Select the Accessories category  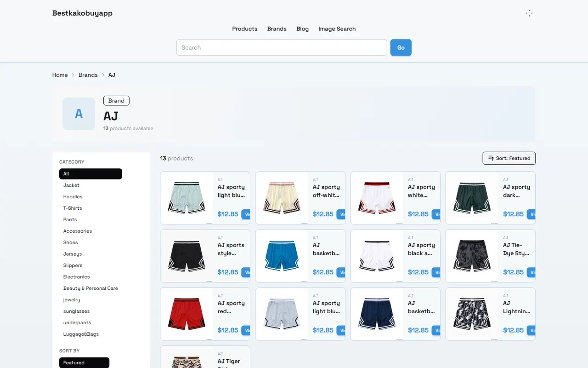pyautogui.click(x=78, y=231)
